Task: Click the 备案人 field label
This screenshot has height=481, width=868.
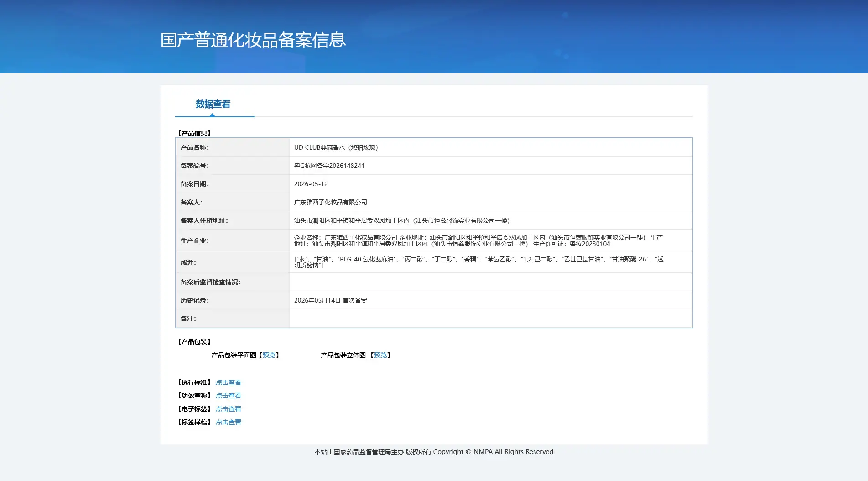Action: (192, 202)
